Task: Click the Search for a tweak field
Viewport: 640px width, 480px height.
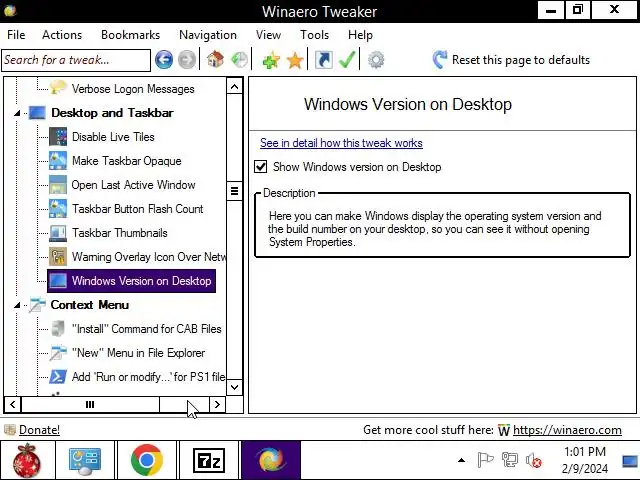Action: (76, 60)
